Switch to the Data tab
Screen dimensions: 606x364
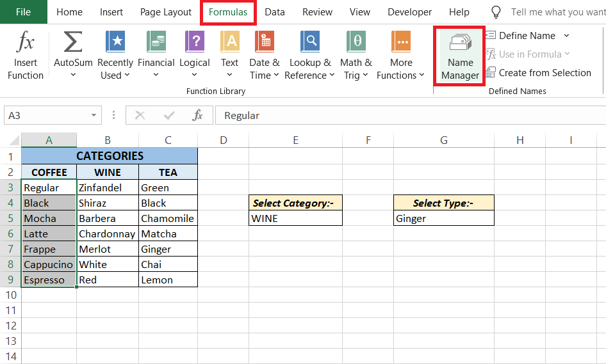(x=274, y=12)
